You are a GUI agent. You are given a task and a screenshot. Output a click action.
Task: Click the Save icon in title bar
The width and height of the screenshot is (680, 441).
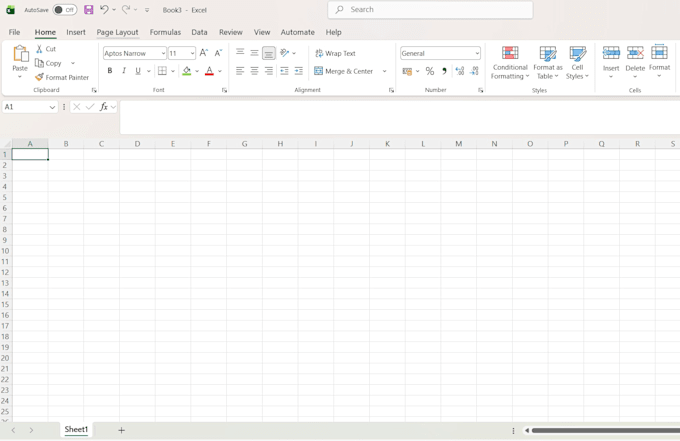click(88, 10)
